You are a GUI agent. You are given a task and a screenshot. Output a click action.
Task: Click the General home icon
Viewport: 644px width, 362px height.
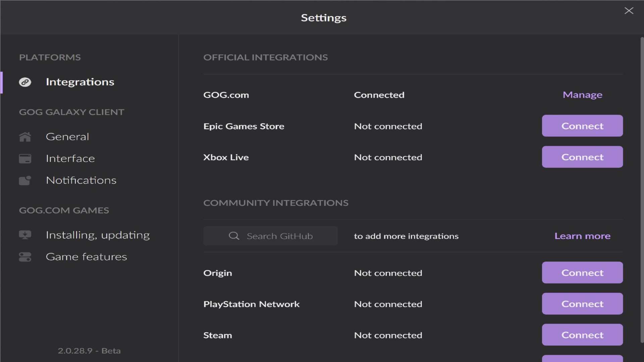pyautogui.click(x=25, y=137)
